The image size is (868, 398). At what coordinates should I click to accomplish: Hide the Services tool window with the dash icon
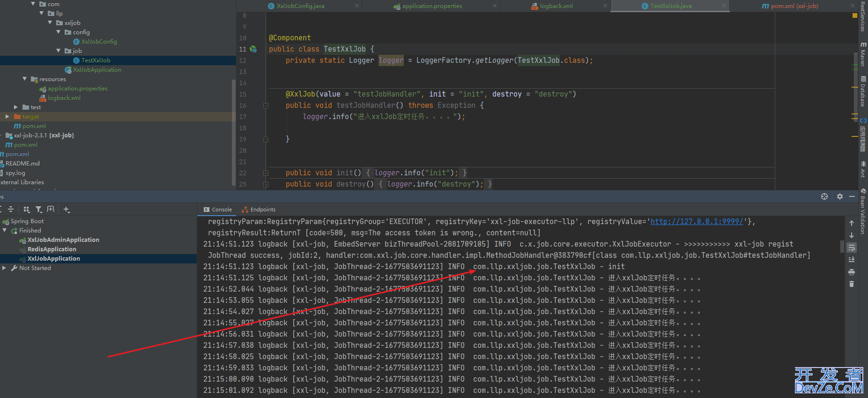click(x=852, y=196)
